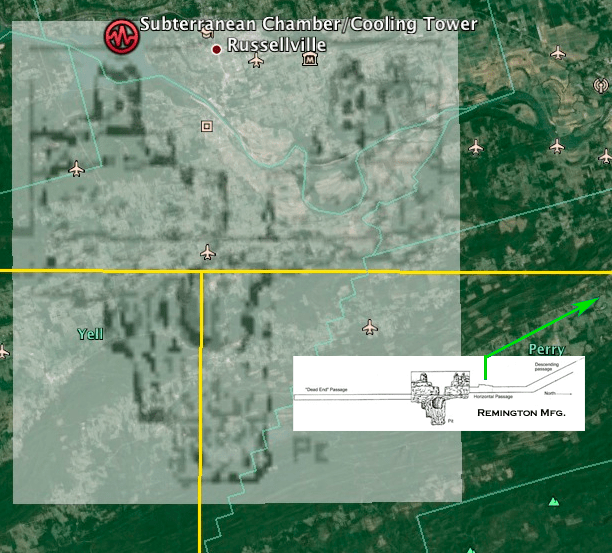Open the Subterranean Chamber/Cooling Tower label
612x553 pixels.
coord(308,23)
